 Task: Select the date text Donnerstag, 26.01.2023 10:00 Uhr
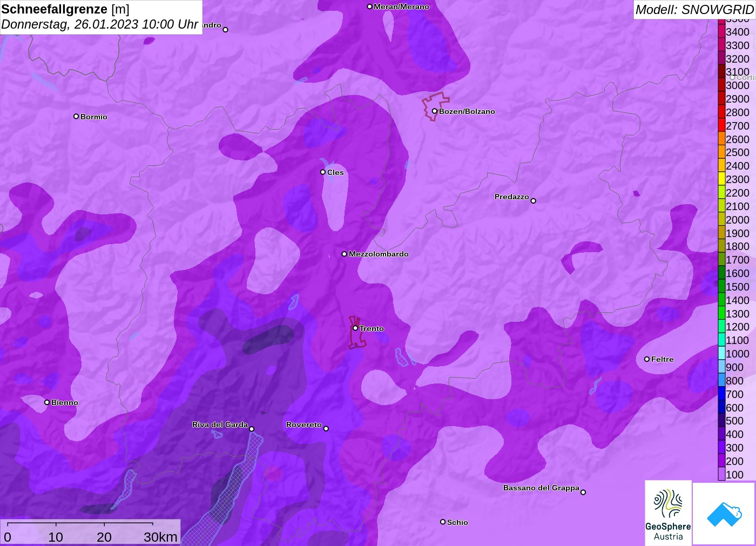pyautogui.click(x=100, y=24)
